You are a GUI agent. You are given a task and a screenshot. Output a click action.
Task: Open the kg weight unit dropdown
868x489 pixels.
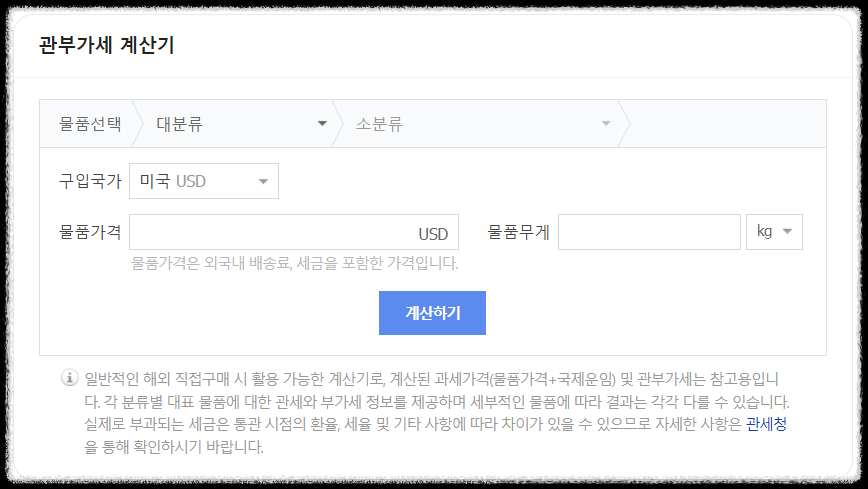(x=774, y=232)
